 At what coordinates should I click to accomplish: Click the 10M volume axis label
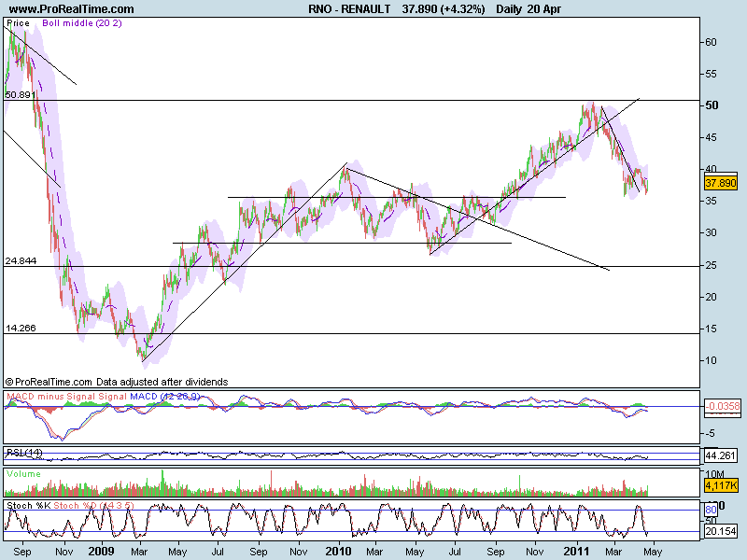coord(714,474)
